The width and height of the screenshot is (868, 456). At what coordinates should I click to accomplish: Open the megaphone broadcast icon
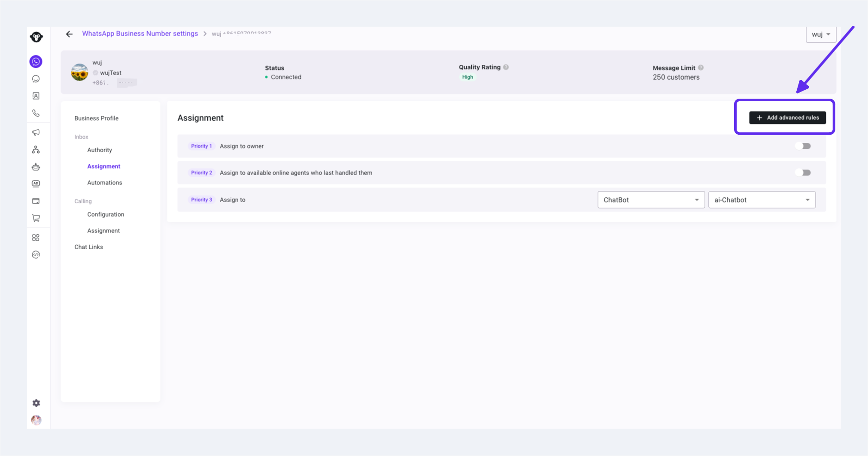pyautogui.click(x=36, y=133)
